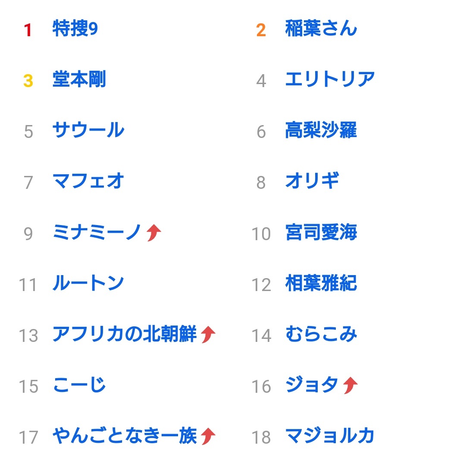The image size is (463, 476).
Task: Open the keyword マジョルカ
Action: 330,435
